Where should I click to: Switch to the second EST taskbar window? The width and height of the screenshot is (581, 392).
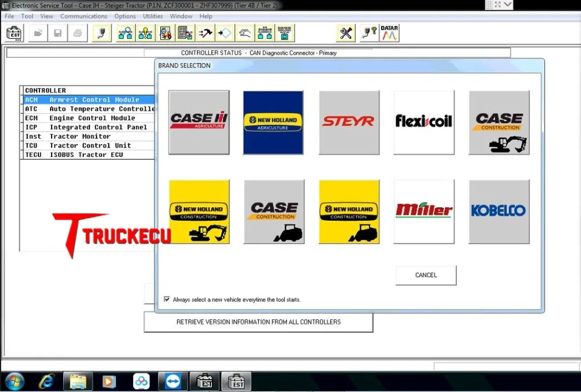point(236,382)
